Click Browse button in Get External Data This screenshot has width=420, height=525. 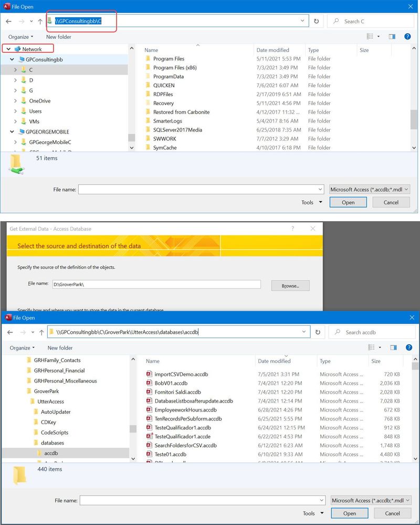click(290, 285)
